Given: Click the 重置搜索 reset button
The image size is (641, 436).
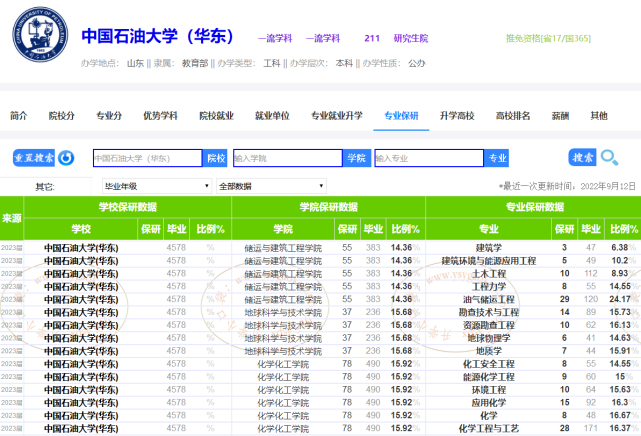Looking at the screenshot, I should coord(34,158).
